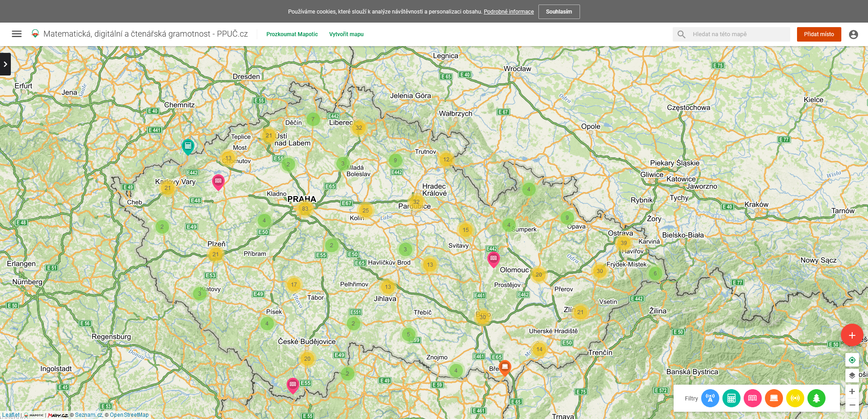Toggle the blue antenna tower filter
The image size is (868, 419).
point(710,398)
